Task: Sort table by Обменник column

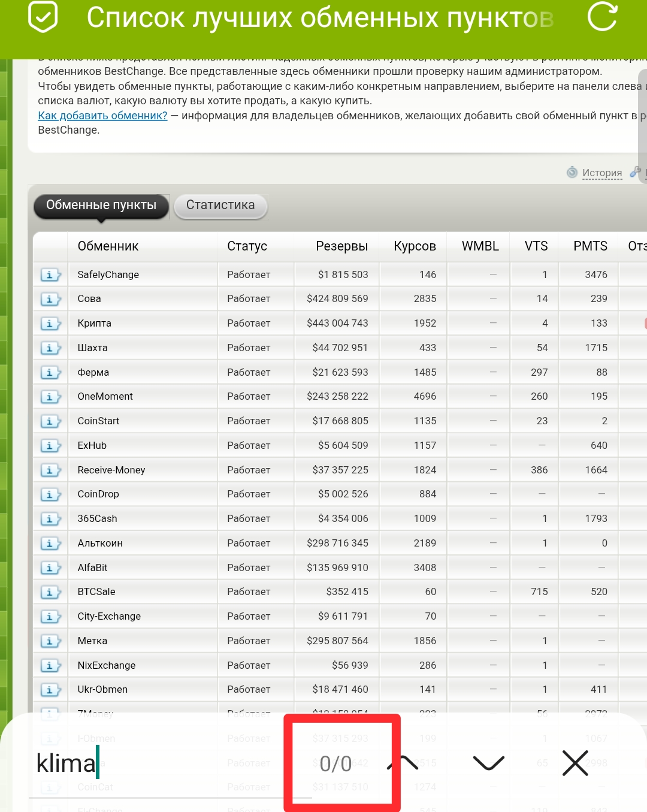Action: (108, 246)
